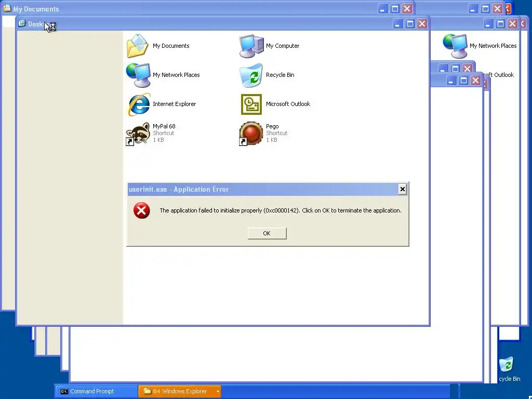The width and height of the screenshot is (532, 399).
Task: Maximize the front Desktop window
Action: tap(410, 24)
